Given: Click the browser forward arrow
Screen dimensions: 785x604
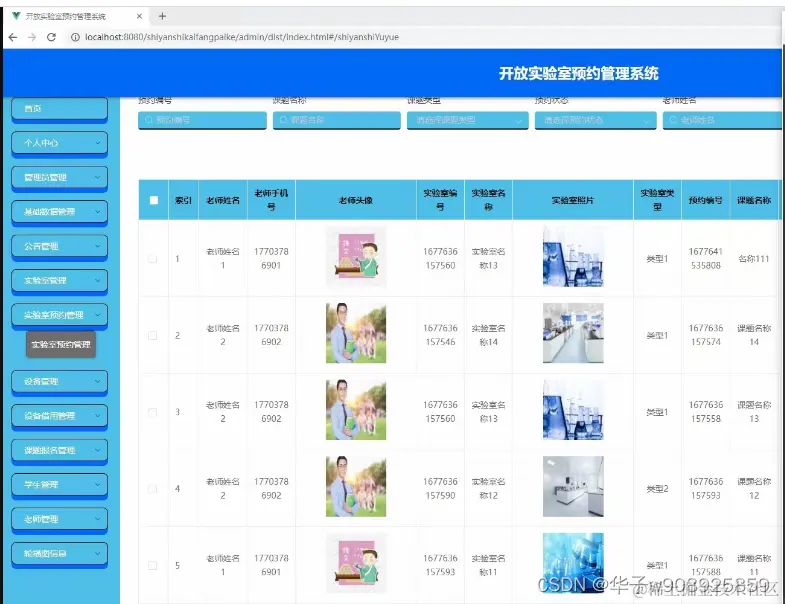Looking at the screenshot, I should (x=32, y=37).
